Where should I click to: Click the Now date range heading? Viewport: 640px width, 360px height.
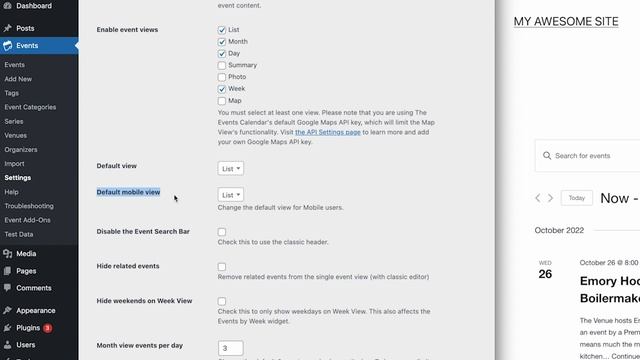coord(620,198)
